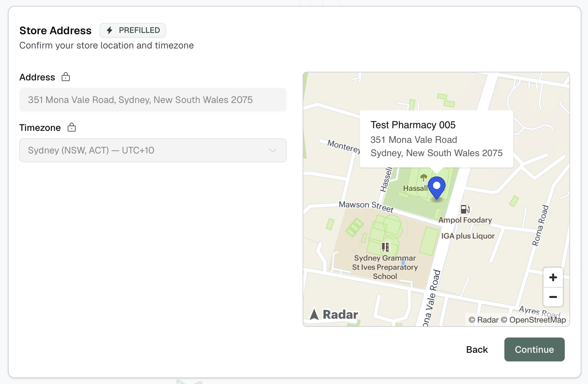This screenshot has width=588, height=384.
Task: Click the Back button
Action: pos(477,349)
